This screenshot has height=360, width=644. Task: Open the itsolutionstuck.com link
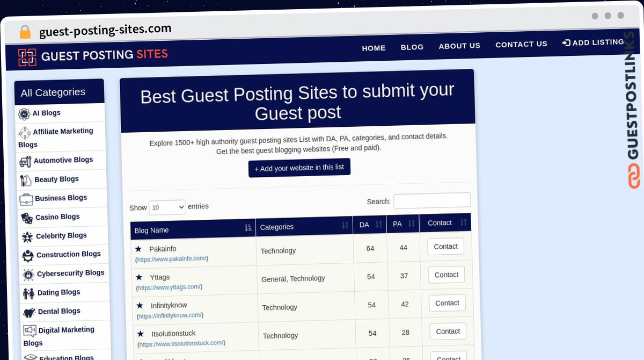181,344
